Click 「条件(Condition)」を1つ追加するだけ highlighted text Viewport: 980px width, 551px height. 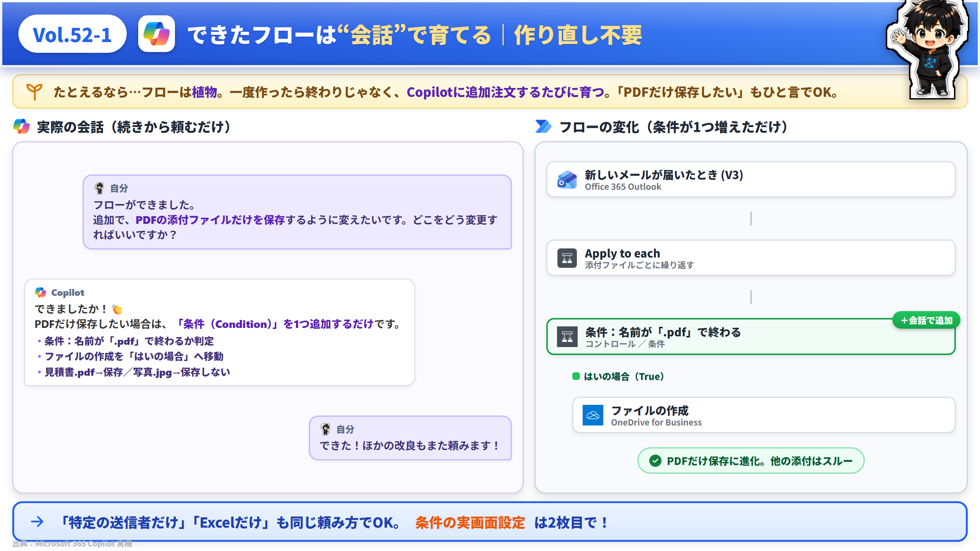tap(273, 324)
